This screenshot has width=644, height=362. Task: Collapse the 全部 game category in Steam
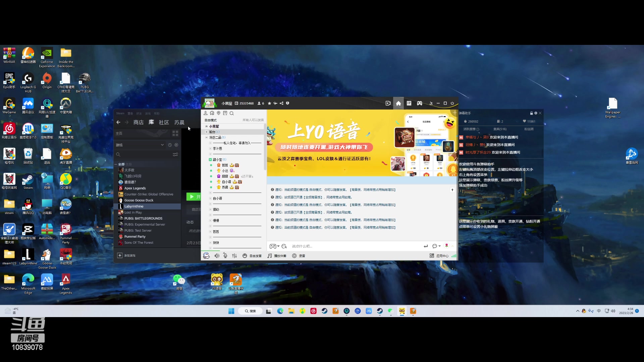point(116,164)
